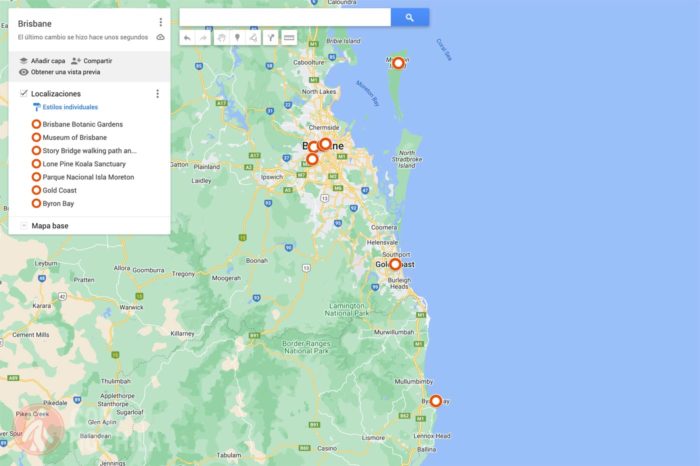Select the hand pan tool

coord(221,38)
